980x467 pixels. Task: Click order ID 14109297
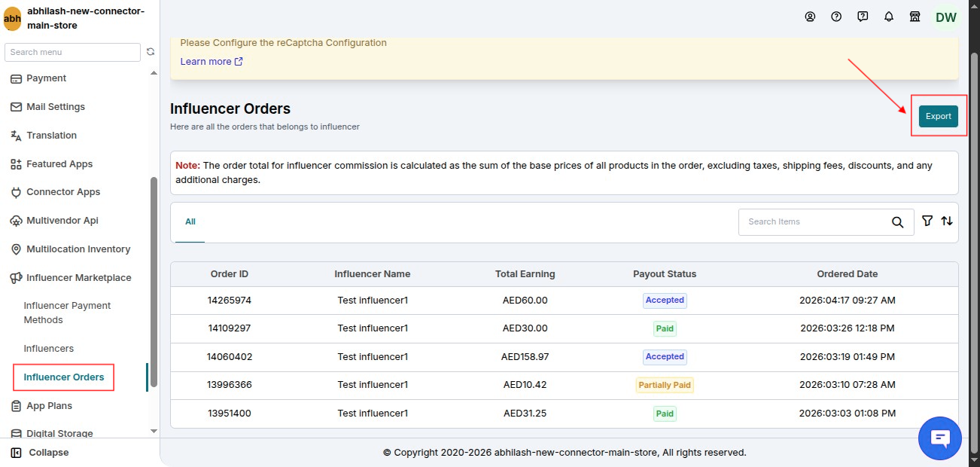[x=230, y=328]
